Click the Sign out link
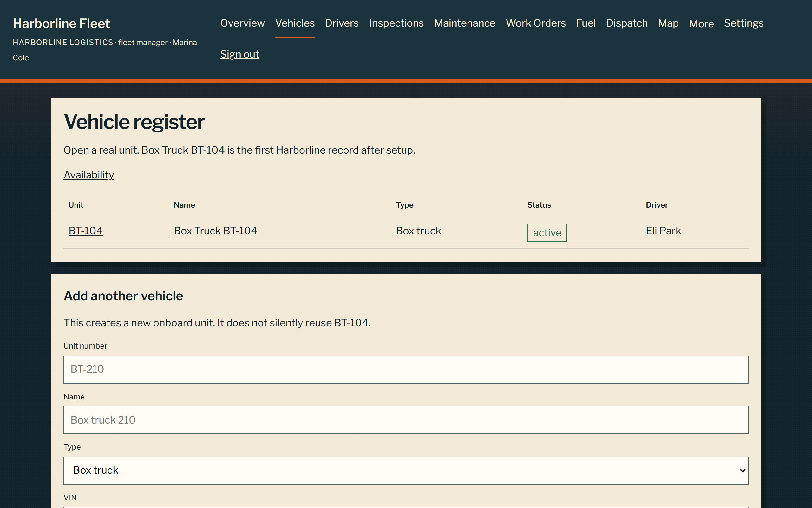This screenshot has height=508, width=812. [239, 54]
